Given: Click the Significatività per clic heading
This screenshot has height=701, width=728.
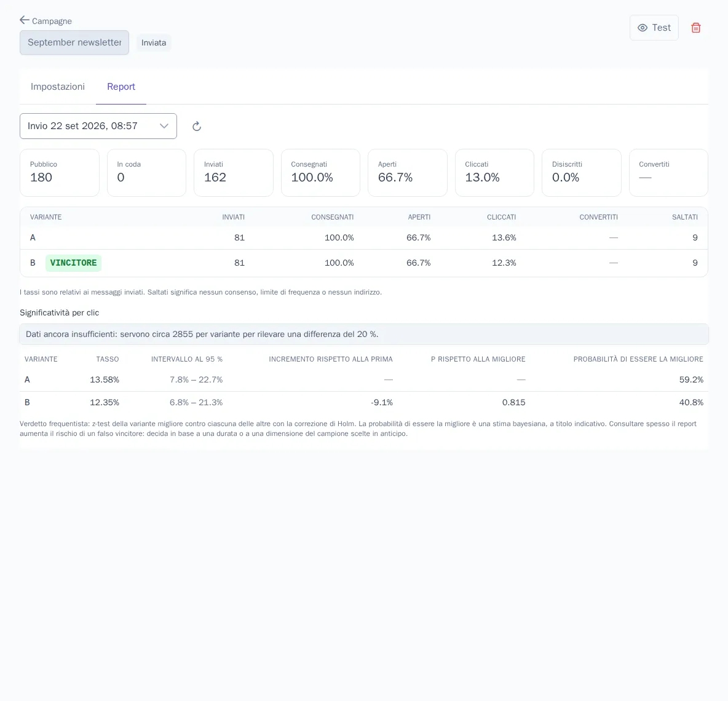Looking at the screenshot, I should [x=60, y=313].
